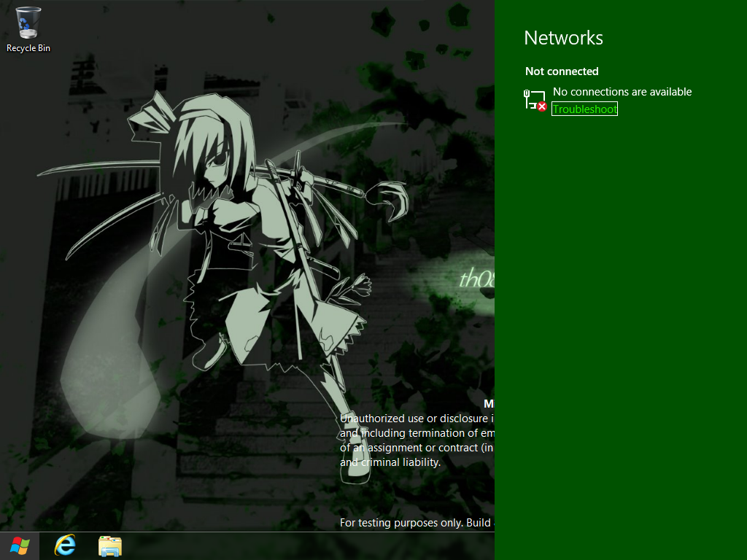The width and height of the screenshot is (747, 560).
Task: Click the 'Not connected' heading
Action: 562,71
